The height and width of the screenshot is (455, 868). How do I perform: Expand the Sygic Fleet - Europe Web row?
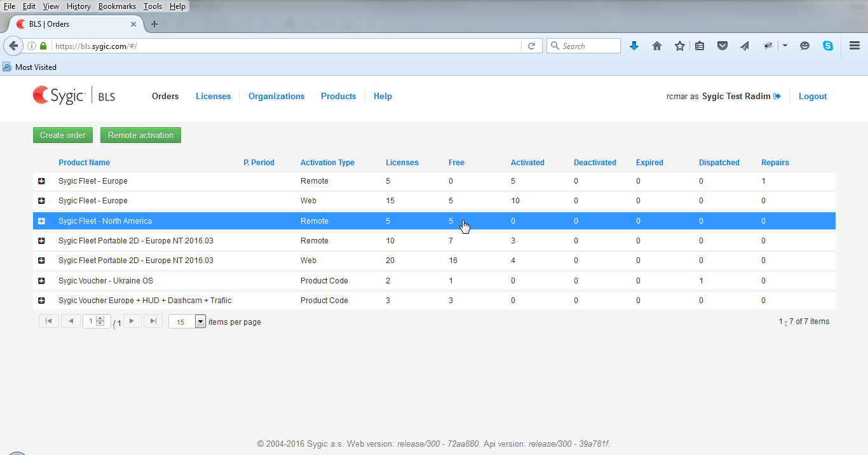(41, 201)
